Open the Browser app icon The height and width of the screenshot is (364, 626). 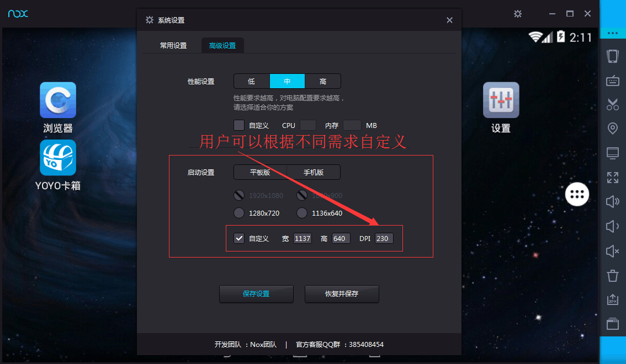click(58, 100)
